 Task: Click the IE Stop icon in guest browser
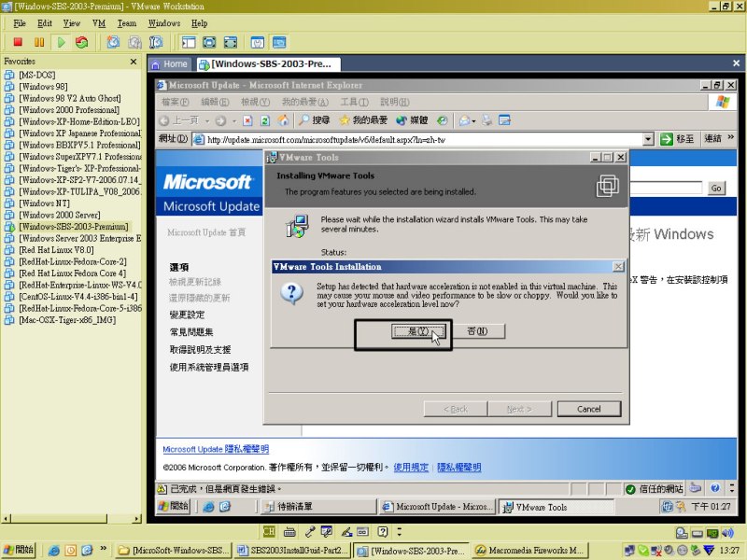tap(247, 120)
